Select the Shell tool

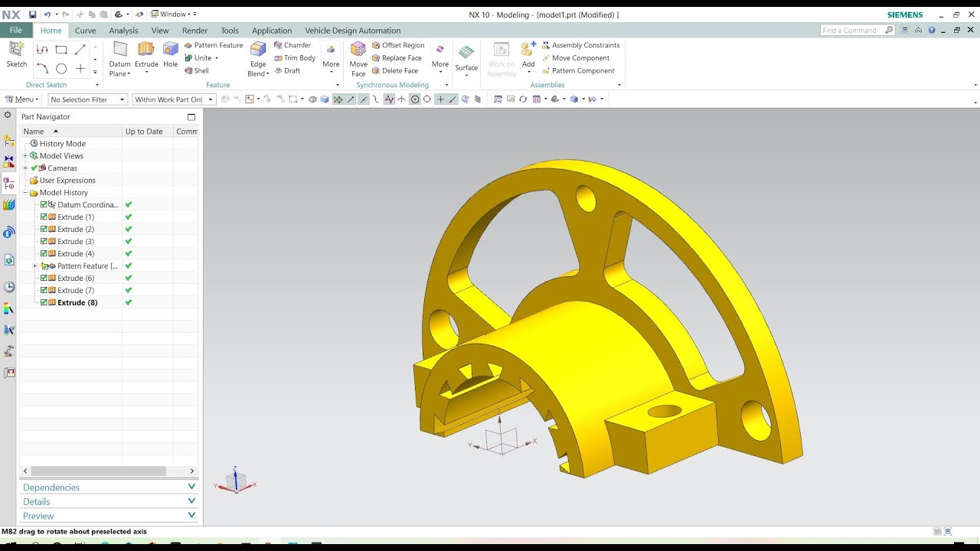click(x=197, y=70)
